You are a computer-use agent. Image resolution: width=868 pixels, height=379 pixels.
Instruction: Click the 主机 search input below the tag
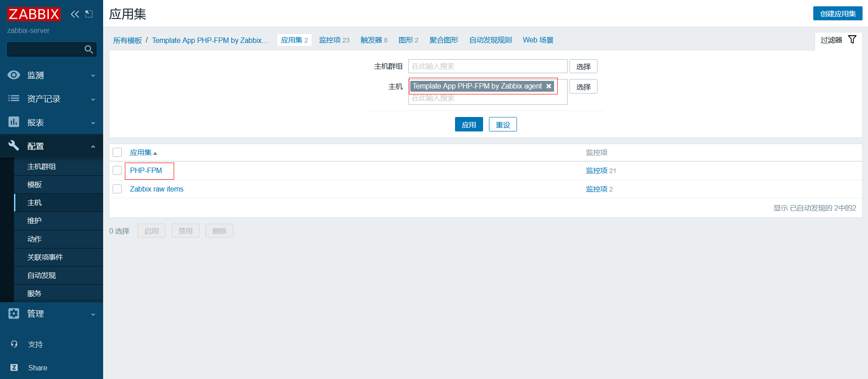[488, 98]
